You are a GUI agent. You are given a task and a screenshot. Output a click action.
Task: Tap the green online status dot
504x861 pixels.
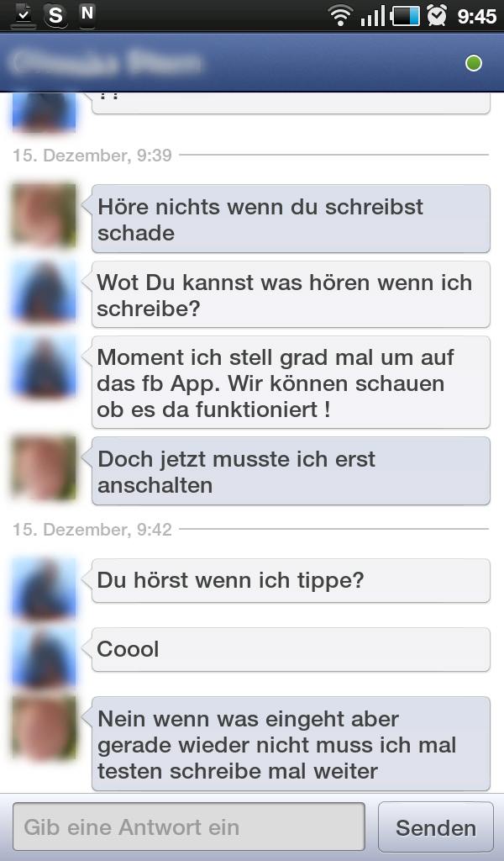pos(473,63)
